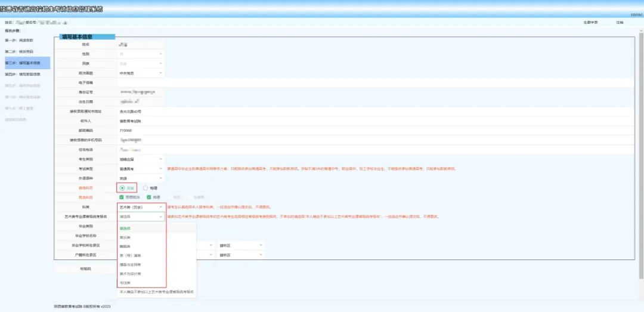Viewport: 644px width, 312px height.
Task: Open the 科类 dropdown showing 艺术类（历史）
Action: (141, 207)
